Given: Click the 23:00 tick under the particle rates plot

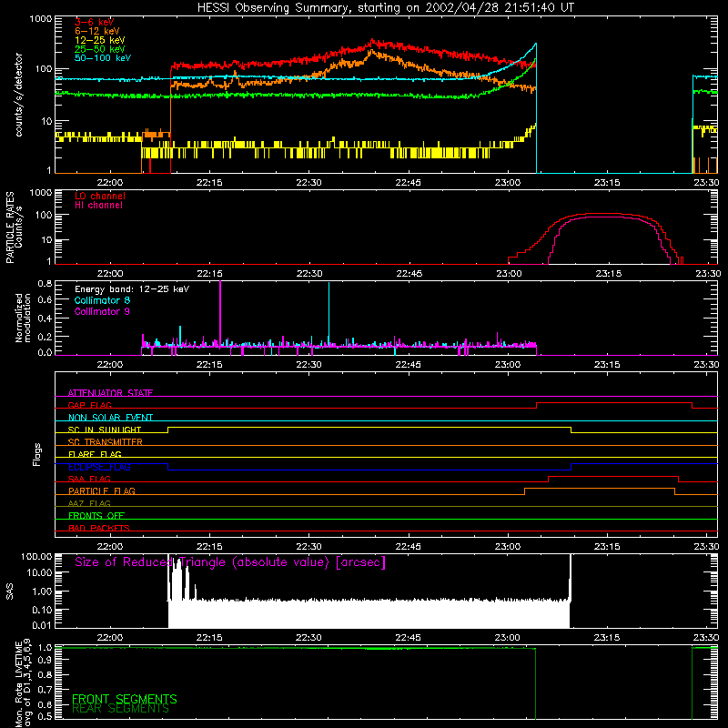Looking at the screenshot, I should [509, 274].
